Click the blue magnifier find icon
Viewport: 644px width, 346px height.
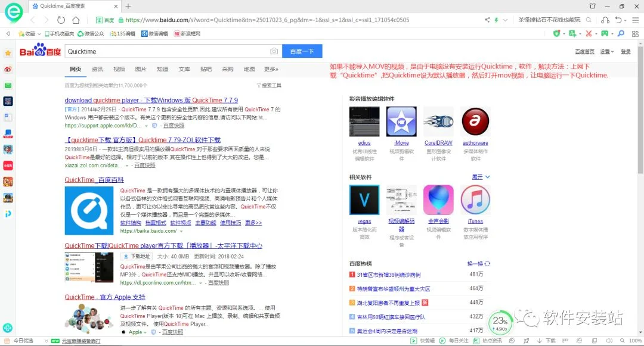coord(621,33)
